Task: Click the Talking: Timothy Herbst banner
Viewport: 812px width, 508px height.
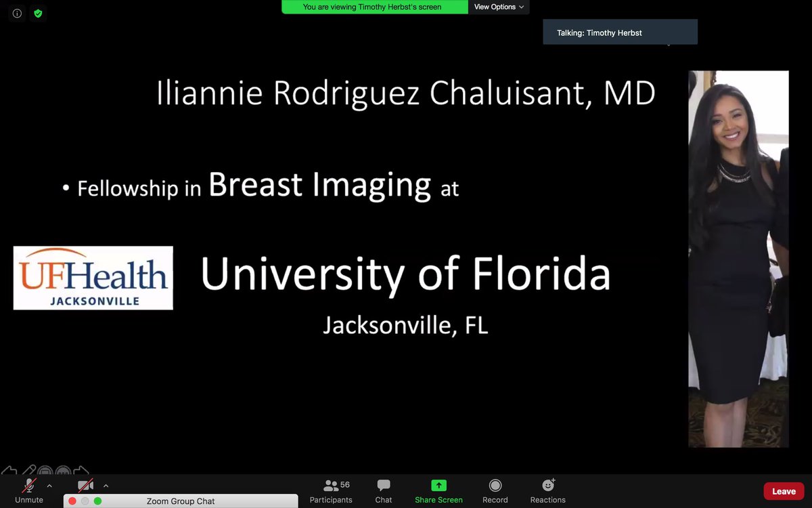Action: click(x=619, y=31)
